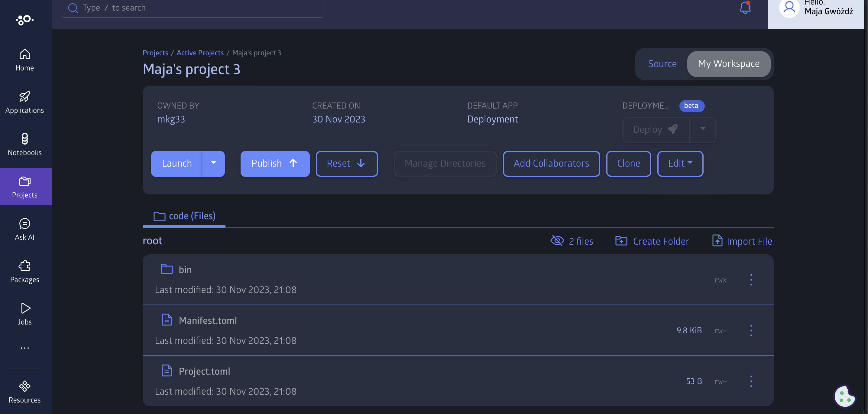Clone this project
Image resolution: width=868 pixels, height=414 pixels.
coord(628,164)
